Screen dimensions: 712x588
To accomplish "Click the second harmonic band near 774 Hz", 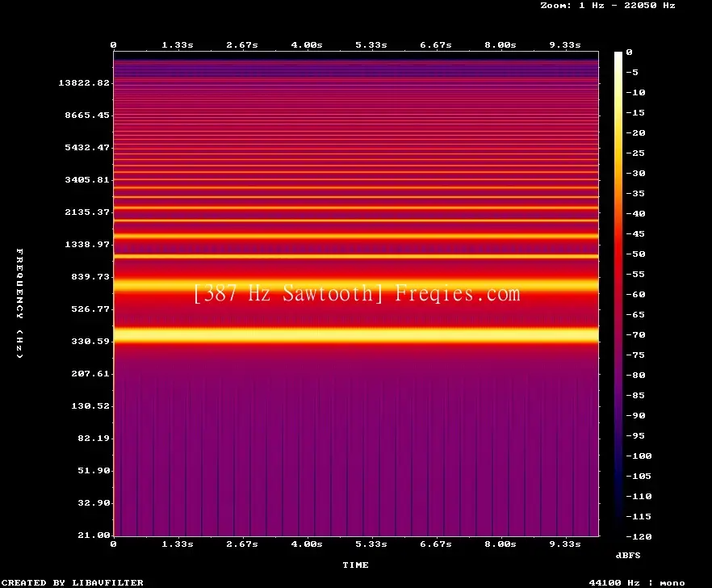I will tap(356, 286).
